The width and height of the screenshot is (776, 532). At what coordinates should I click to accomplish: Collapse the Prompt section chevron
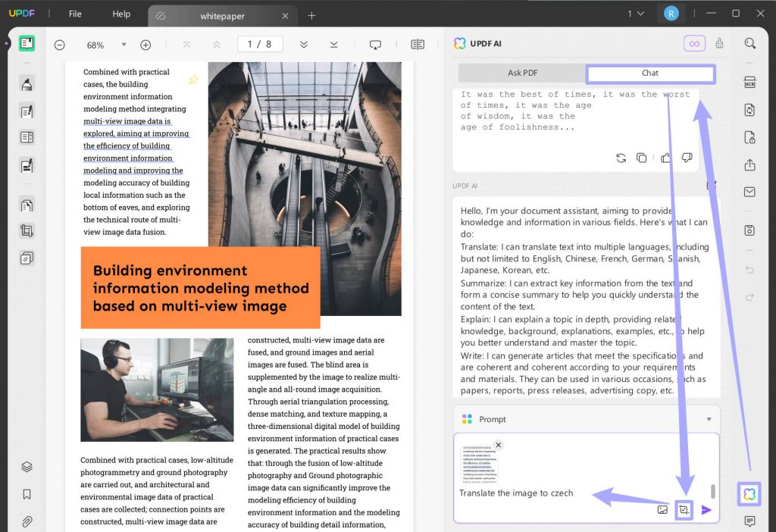(x=709, y=418)
